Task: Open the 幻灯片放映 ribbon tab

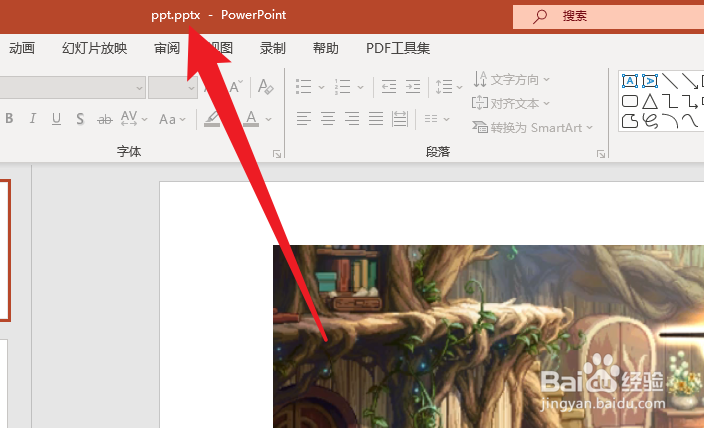Action: click(x=94, y=48)
